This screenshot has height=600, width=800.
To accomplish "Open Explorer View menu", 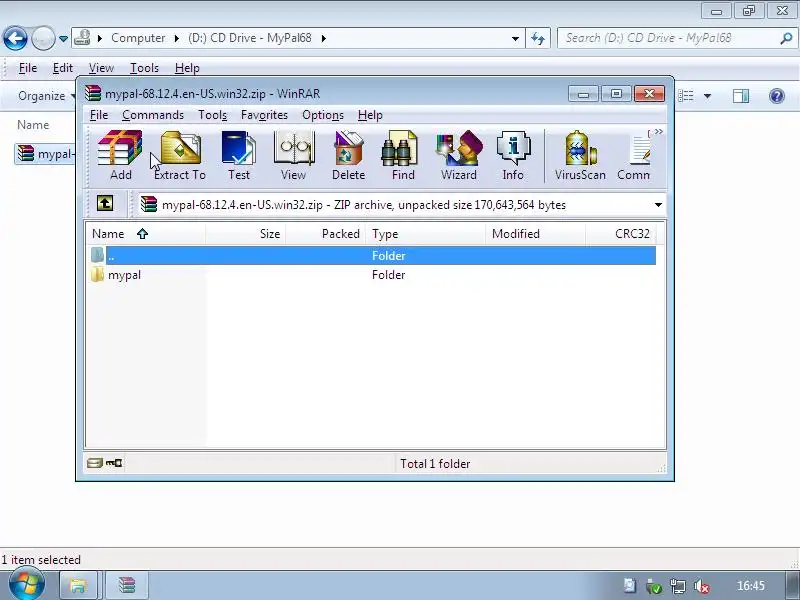I will (101, 68).
